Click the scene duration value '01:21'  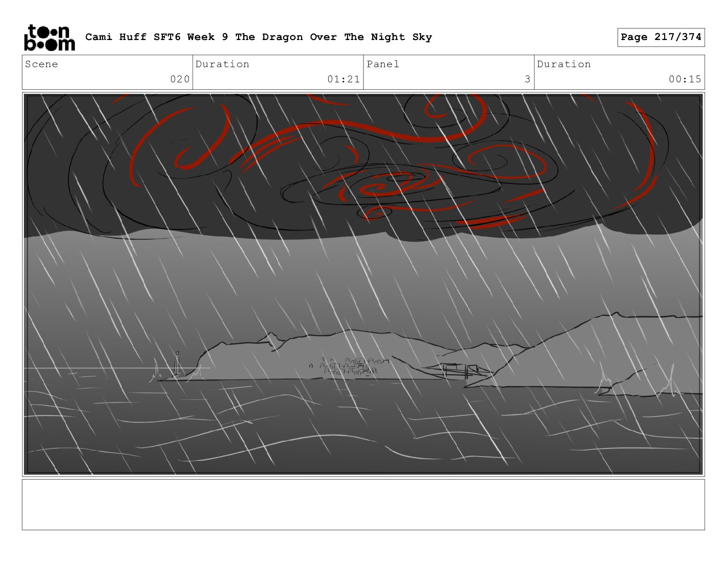[344, 79]
